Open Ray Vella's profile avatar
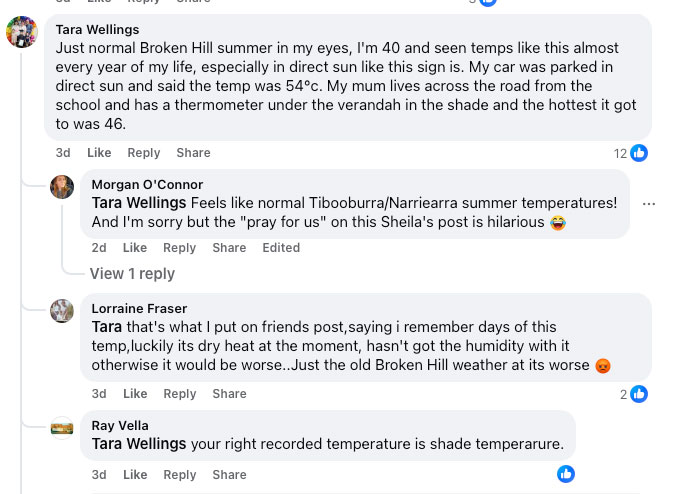This screenshot has width=676, height=494. [x=62, y=427]
